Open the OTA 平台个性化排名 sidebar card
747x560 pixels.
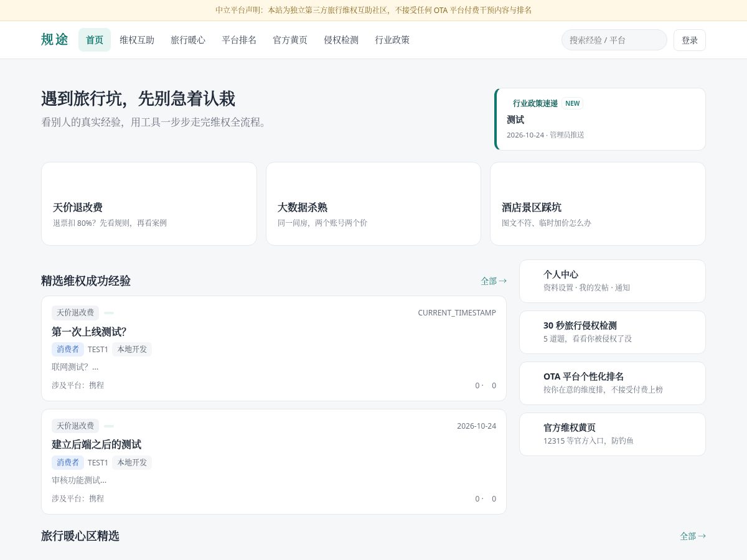613,383
